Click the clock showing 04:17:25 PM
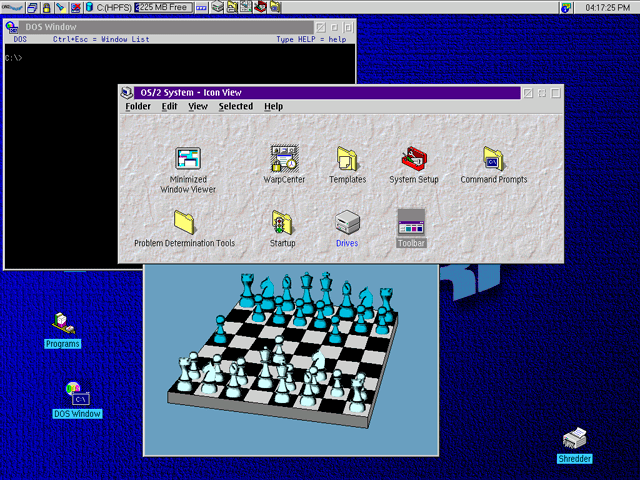640x480 pixels. (607, 7)
